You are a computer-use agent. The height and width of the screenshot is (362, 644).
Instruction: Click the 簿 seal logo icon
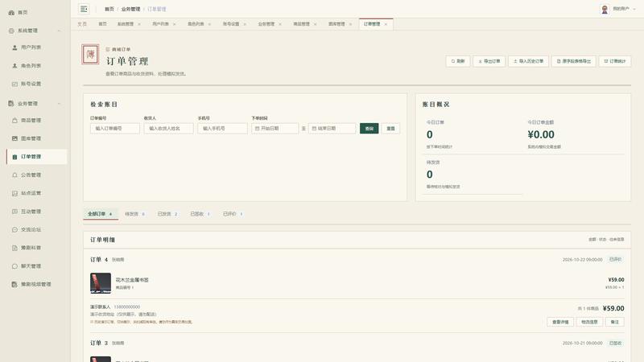[90, 54]
